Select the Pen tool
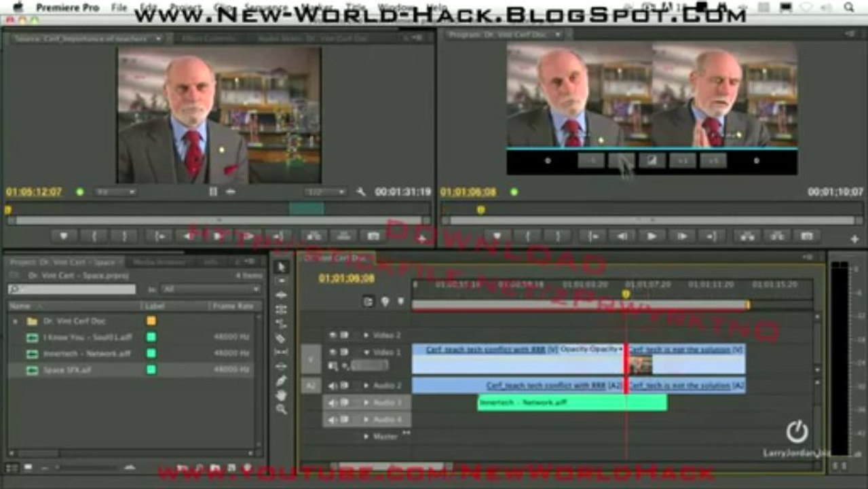 (282, 381)
